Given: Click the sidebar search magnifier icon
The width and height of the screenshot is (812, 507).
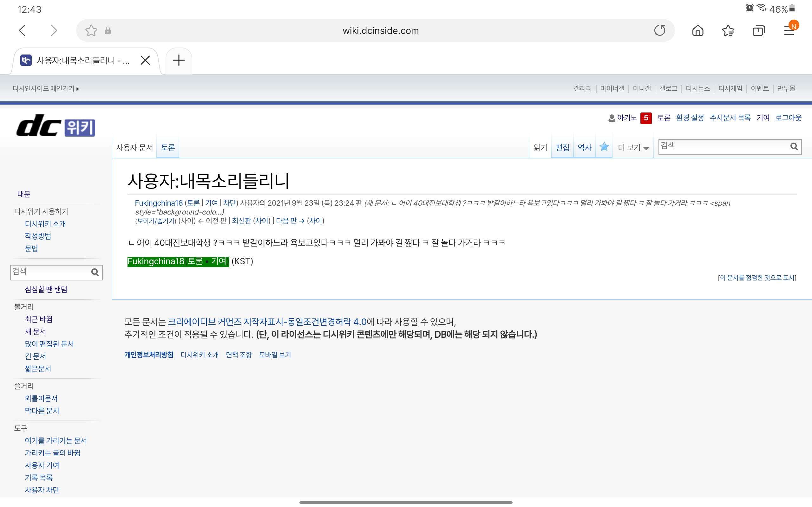Looking at the screenshot, I should [95, 272].
